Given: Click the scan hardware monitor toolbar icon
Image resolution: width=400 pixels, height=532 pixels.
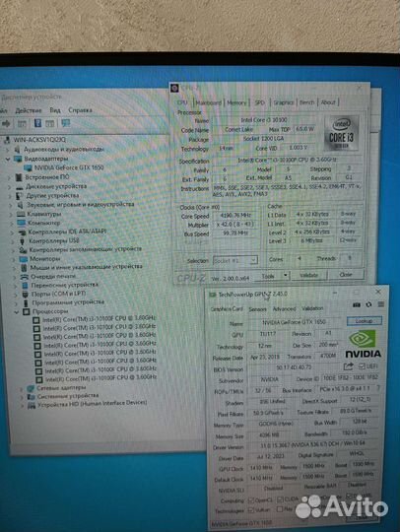Looking at the screenshot, I should [x=65, y=123].
